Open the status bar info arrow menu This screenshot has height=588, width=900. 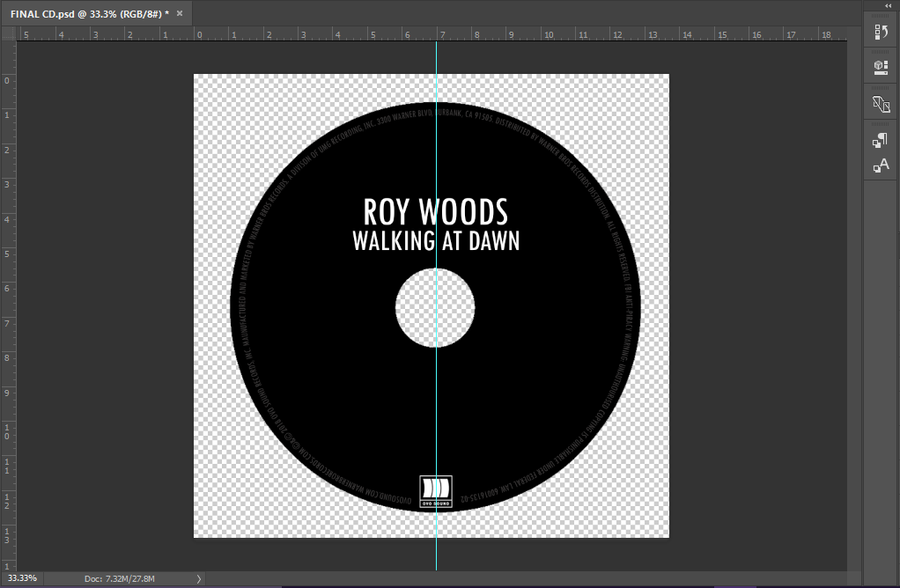click(199, 579)
